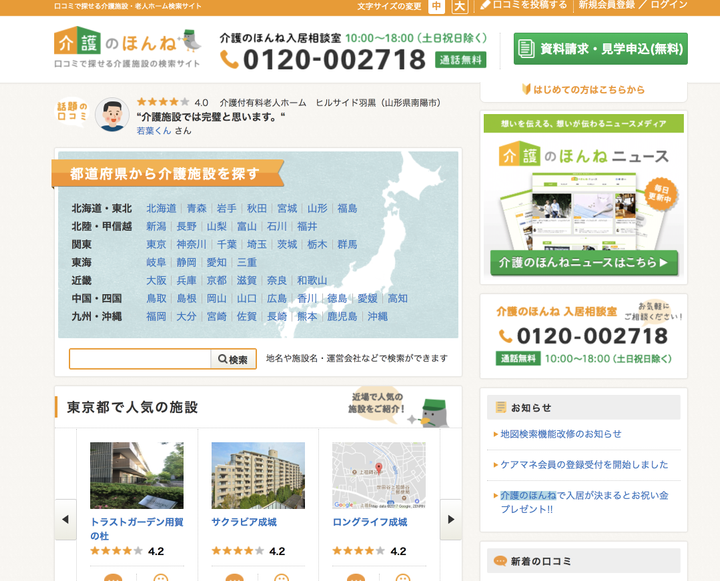
Task: Select 大阪 prefecture
Action: [156, 280]
